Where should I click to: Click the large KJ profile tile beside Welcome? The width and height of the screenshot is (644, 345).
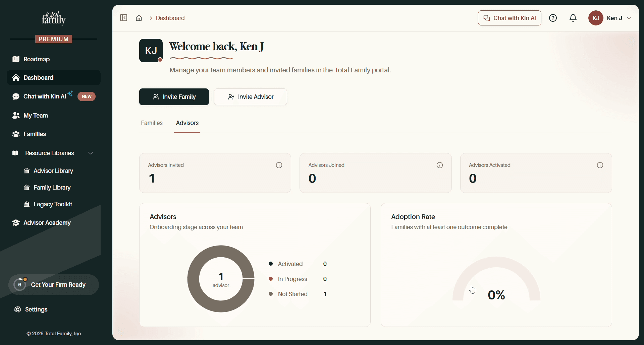point(151,51)
